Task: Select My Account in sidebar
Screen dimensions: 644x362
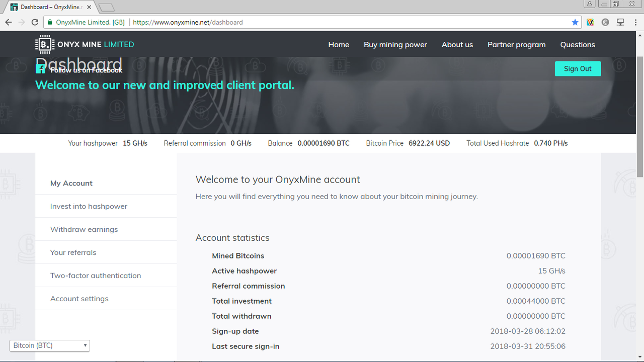Action: (x=106, y=183)
